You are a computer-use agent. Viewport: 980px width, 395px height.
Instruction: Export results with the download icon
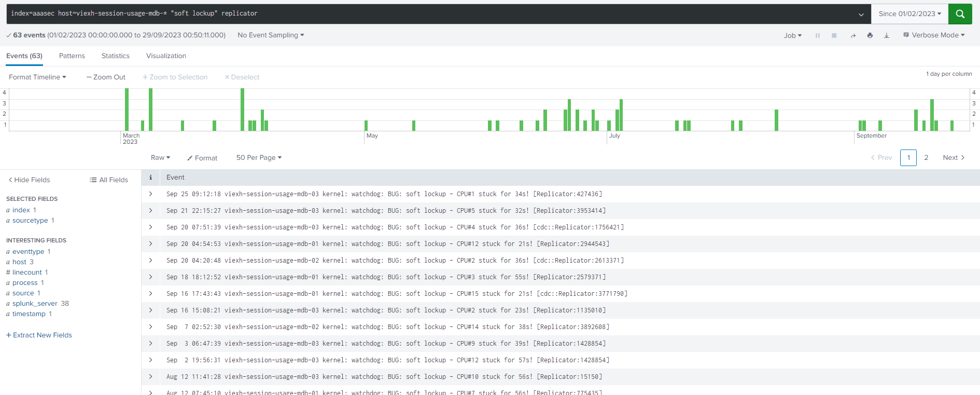886,35
